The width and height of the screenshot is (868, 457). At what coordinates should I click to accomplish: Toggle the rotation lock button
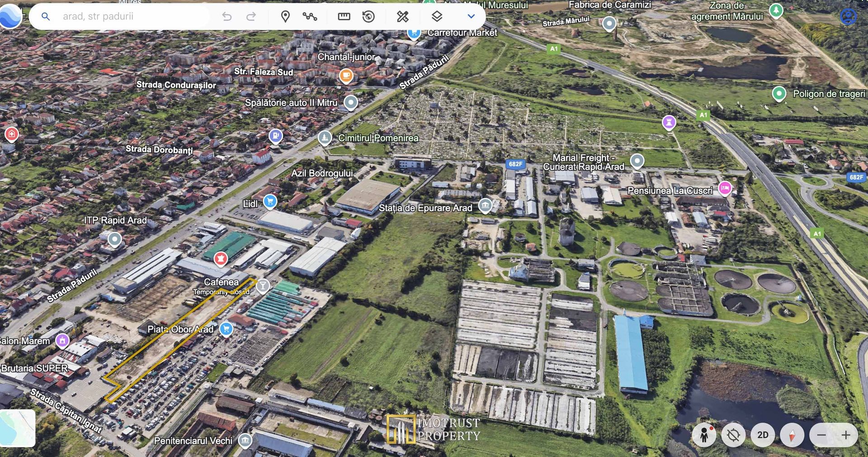coord(733,435)
